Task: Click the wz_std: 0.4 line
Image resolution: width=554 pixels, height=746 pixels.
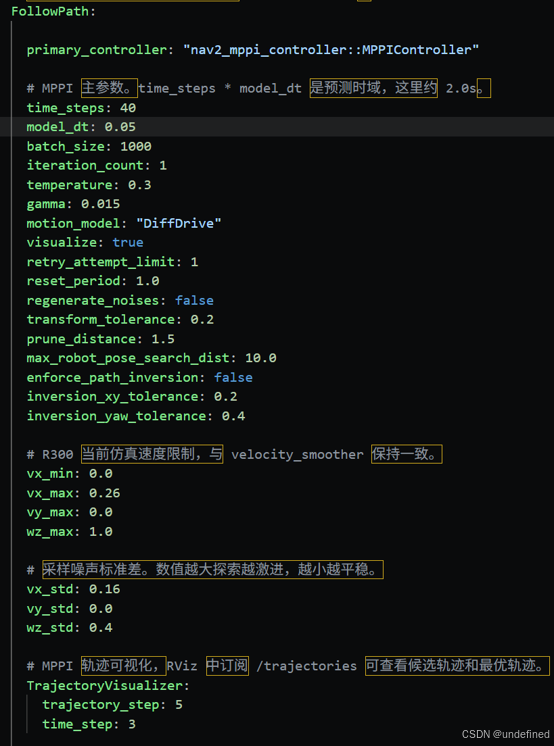Action: pyautogui.click(x=69, y=628)
